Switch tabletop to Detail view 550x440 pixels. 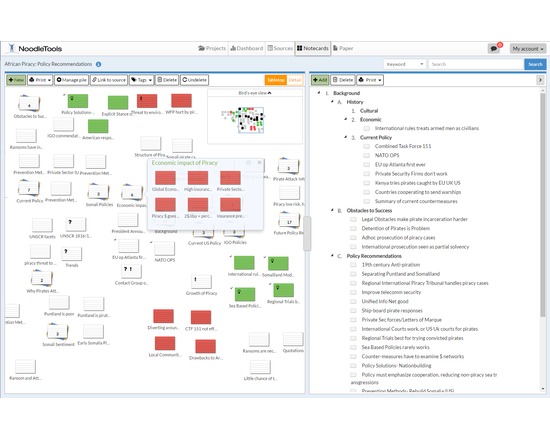pos(295,80)
